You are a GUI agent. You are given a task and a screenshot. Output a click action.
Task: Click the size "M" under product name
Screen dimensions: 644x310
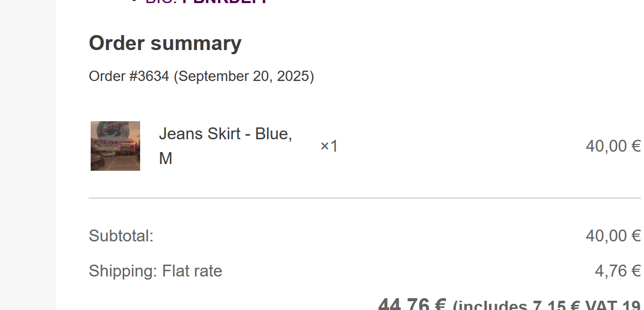165,159
